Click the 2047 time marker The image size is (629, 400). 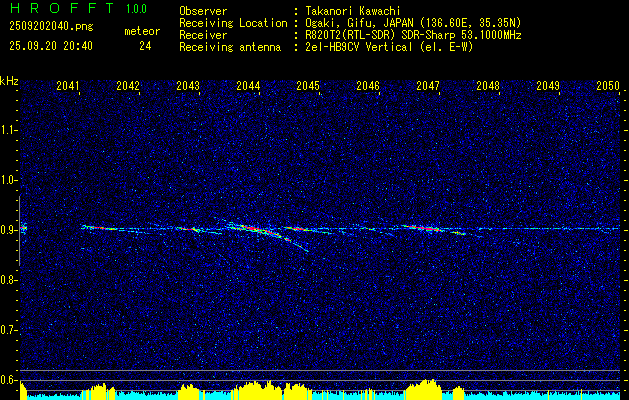(428, 85)
